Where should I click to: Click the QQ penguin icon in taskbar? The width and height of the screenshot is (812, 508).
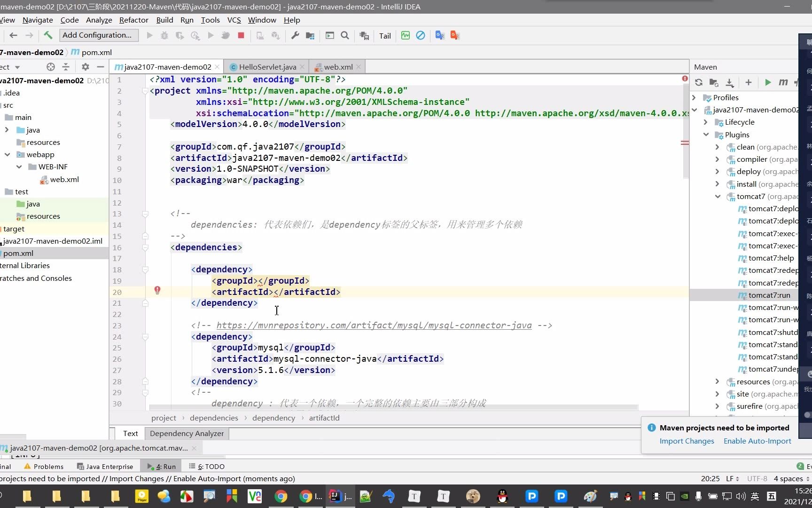coord(502,496)
